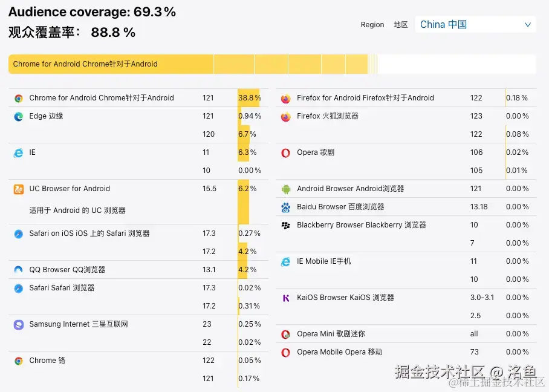Click the Blackberry Browser name label
The width and height of the screenshot is (549, 392).
(x=362, y=225)
